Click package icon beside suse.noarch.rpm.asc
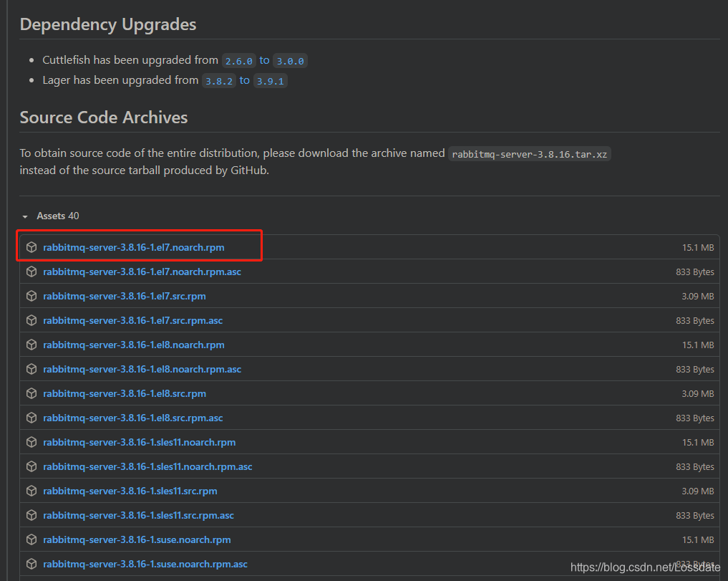Screen dimensions: 728x581 [31, 564]
